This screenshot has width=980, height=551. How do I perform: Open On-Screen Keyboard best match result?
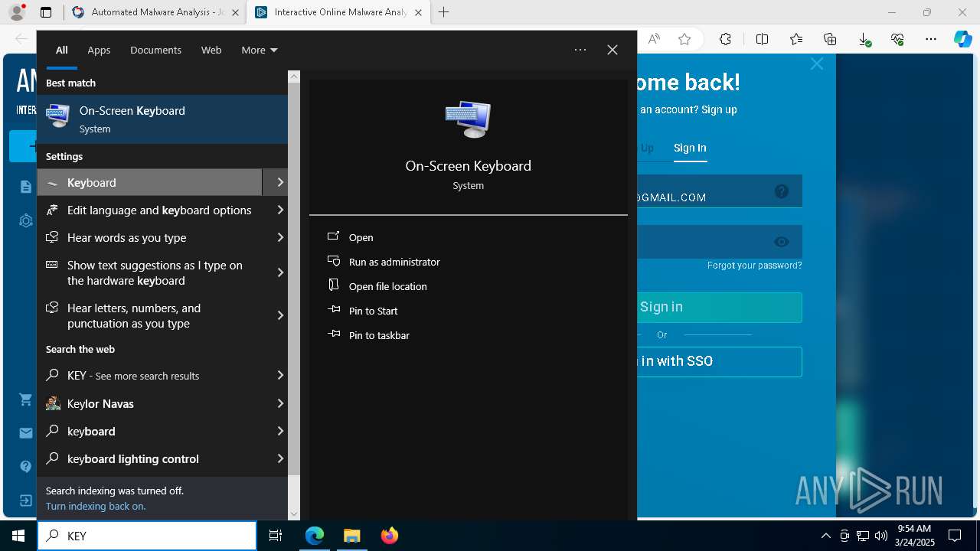point(162,119)
